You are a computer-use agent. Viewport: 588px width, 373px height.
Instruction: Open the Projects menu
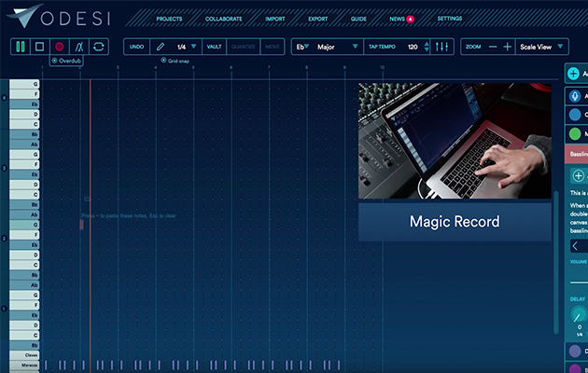[x=169, y=19]
